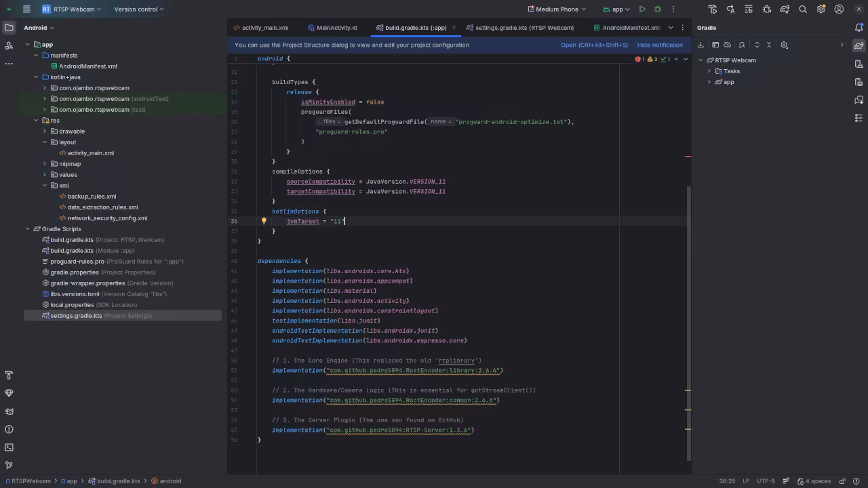Toggle Gradle offline mode in the Gradle panel

point(727,45)
